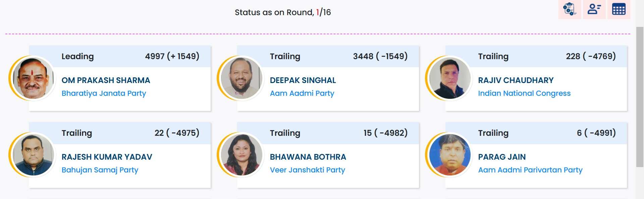The image size is (644, 199).
Task: Click Deepak Singhal's candidate photo
Action: pos(241,78)
